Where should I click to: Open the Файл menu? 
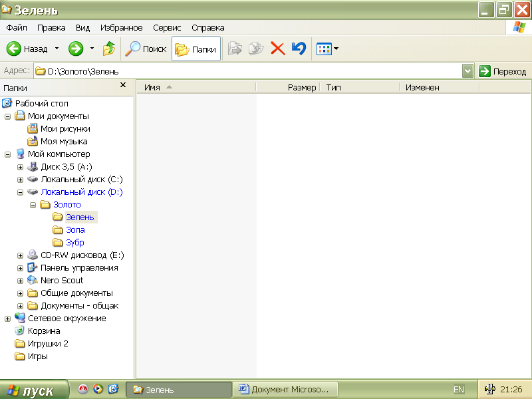point(16,27)
